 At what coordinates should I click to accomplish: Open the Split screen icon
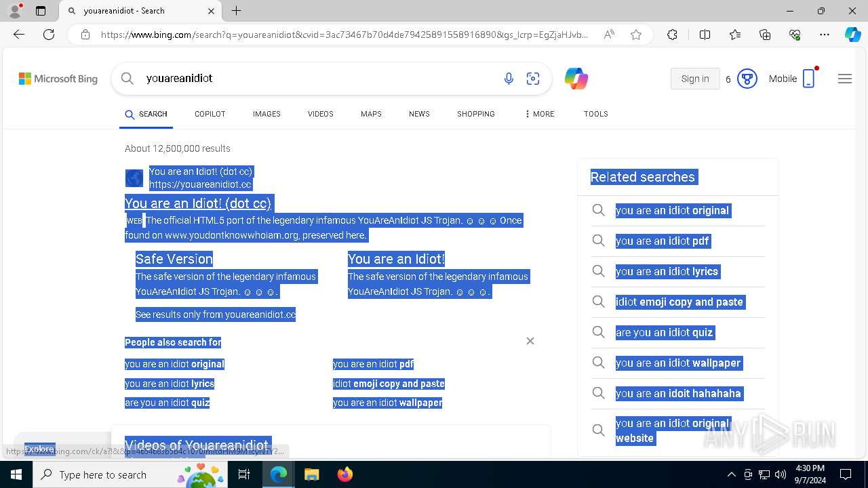(705, 35)
